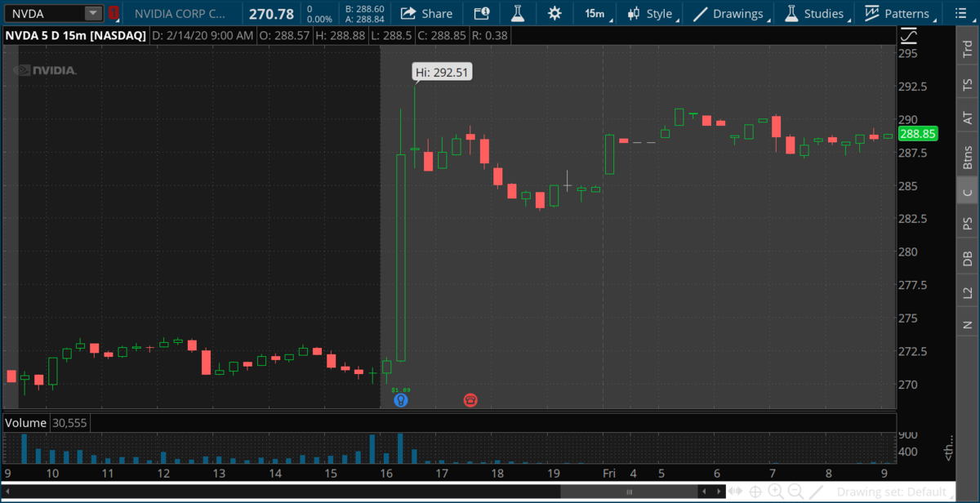980x503 pixels.
Task: Open the Trd sidebar tab
Action: pos(968,50)
